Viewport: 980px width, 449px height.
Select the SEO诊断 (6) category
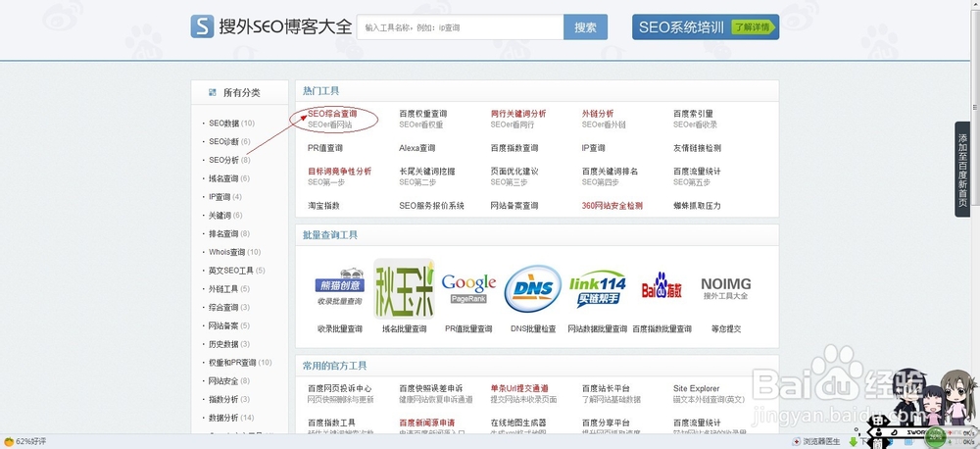(229, 141)
